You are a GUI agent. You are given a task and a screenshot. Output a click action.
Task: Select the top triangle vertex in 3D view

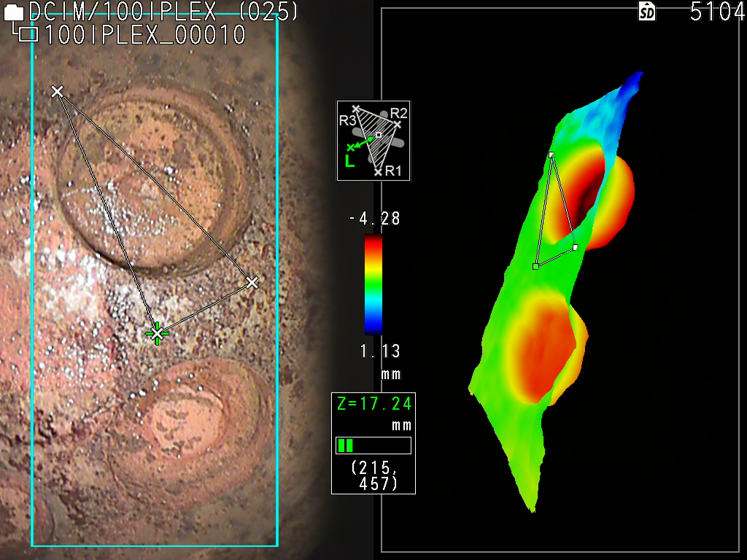[551, 155]
